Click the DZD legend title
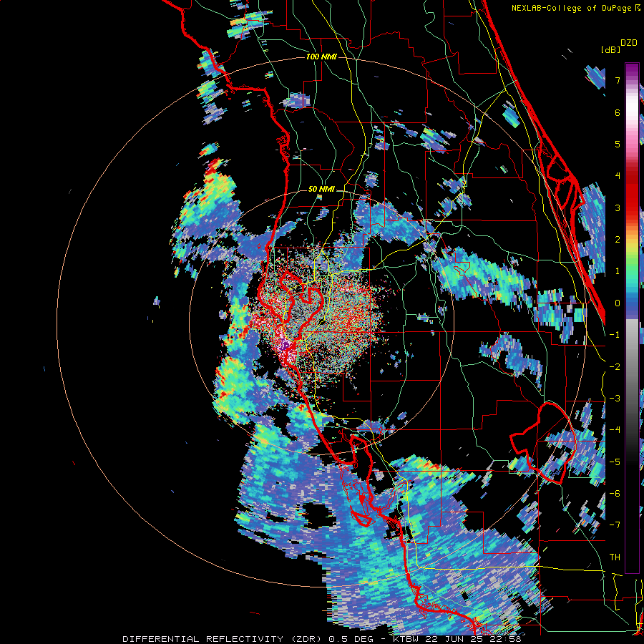This screenshot has height=644, width=644. pyautogui.click(x=629, y=43)
